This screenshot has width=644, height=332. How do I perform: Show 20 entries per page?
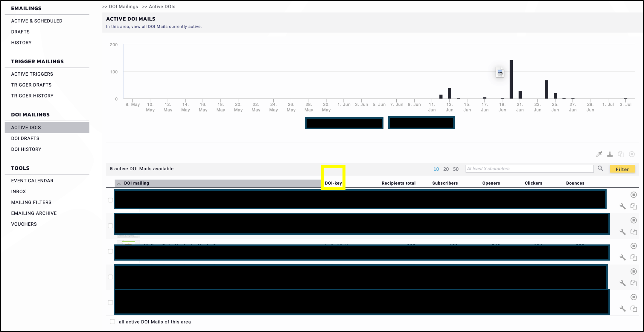click(446, 169)
